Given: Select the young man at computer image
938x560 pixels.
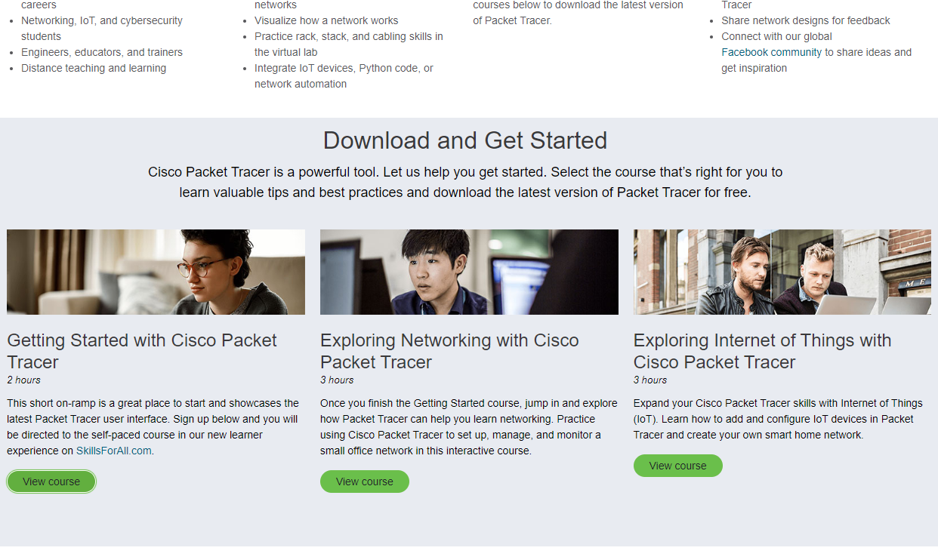Looking at the screenshot, I should click(469, 272).
